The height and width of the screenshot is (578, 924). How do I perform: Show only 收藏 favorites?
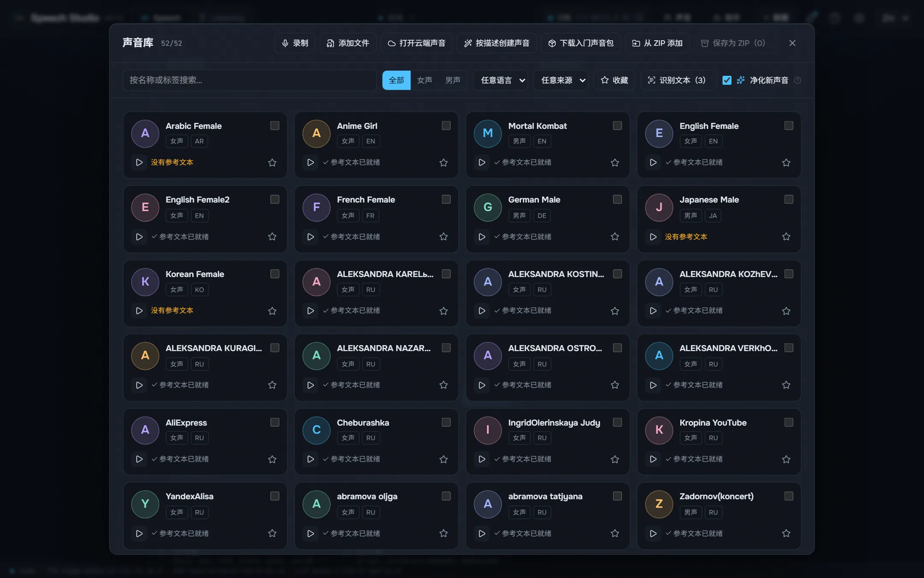point(614,80)
